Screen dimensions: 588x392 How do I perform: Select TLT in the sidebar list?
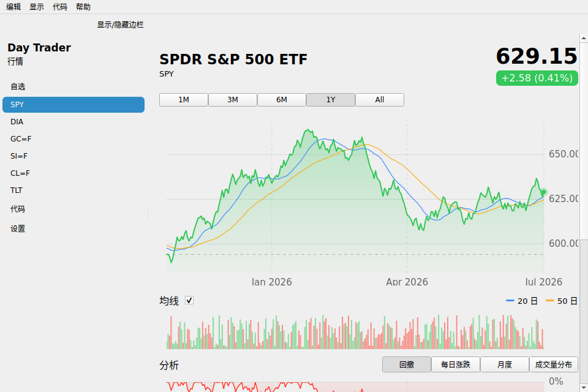pyautogui.click(x=73, y=190)
